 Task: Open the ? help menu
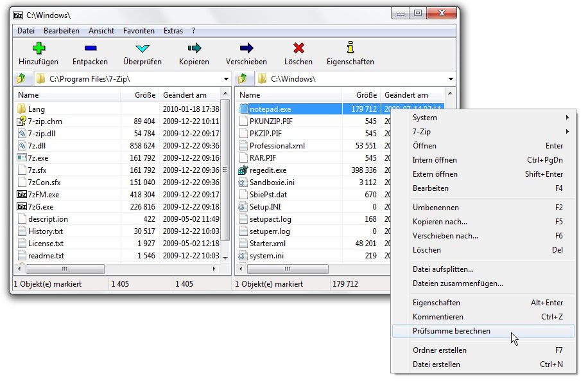pos(193,31)
